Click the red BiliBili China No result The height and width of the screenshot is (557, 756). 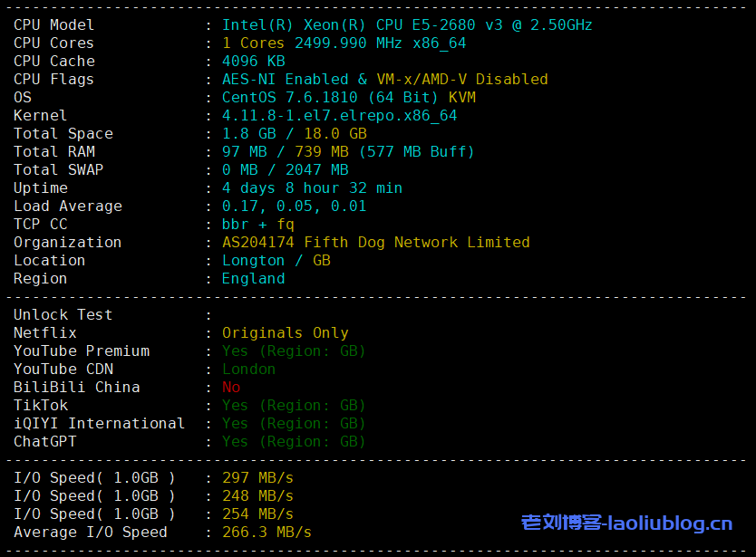click(231, 388)
